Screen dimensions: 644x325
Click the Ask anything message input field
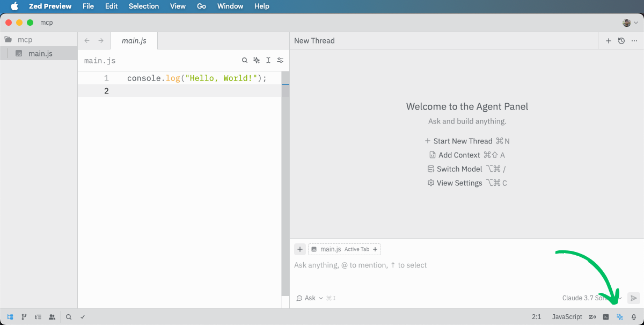429,265
